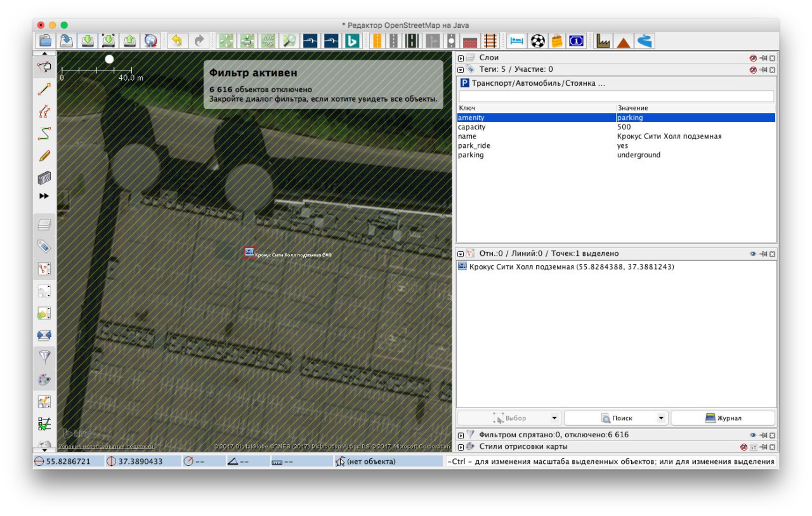
Task: Toggle eye visibility icon on Filter panel
Action: coord(753,435)
